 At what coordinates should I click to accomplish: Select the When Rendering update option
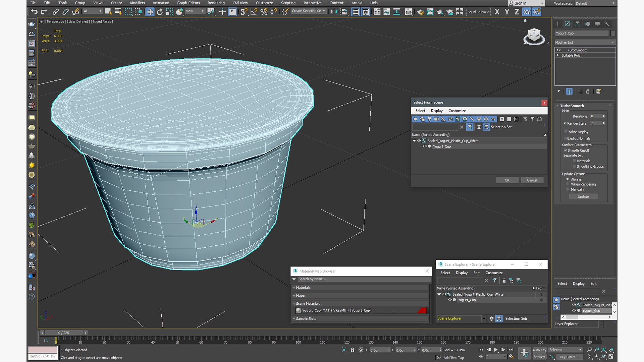[x=568, y=184]
